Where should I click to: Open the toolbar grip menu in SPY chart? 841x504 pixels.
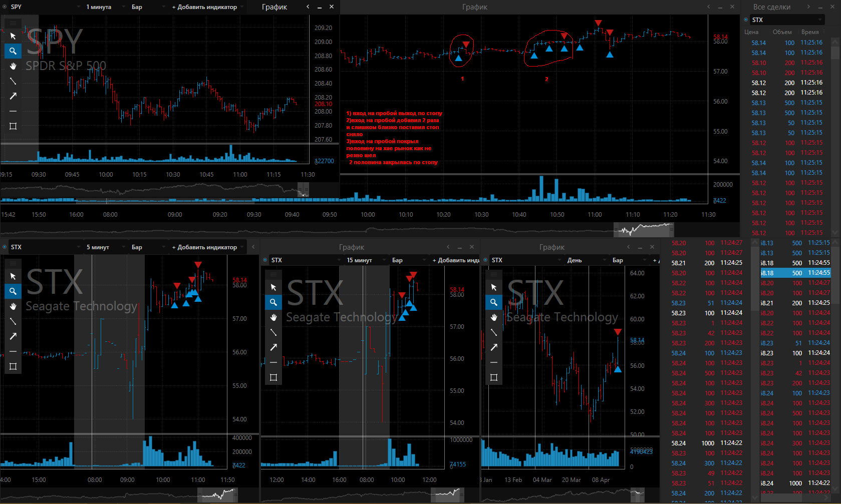(13, 23)
